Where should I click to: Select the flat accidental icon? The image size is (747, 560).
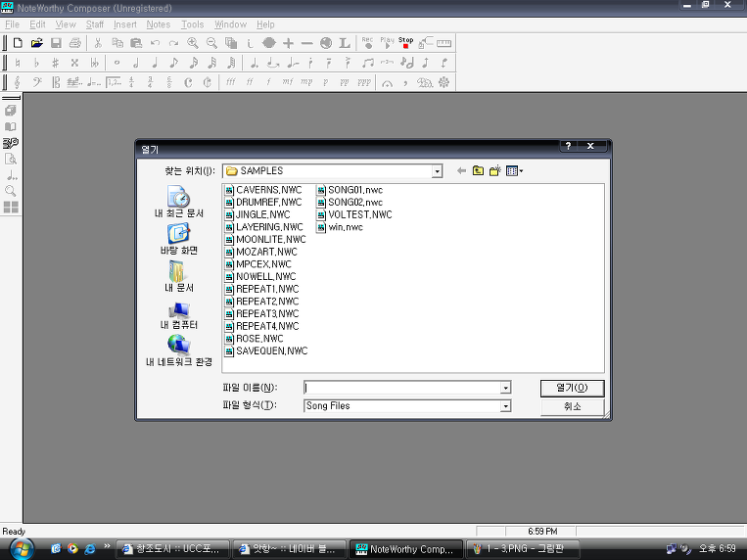(x=36, y=63)
